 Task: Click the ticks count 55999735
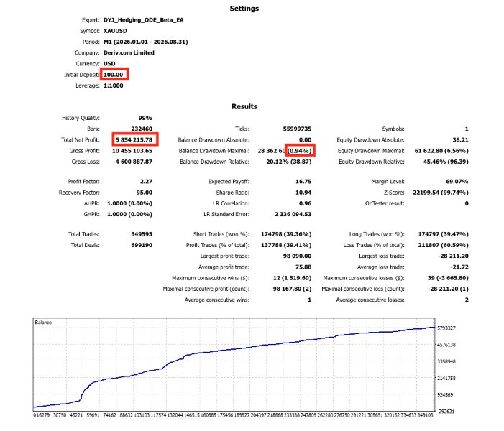298,129
